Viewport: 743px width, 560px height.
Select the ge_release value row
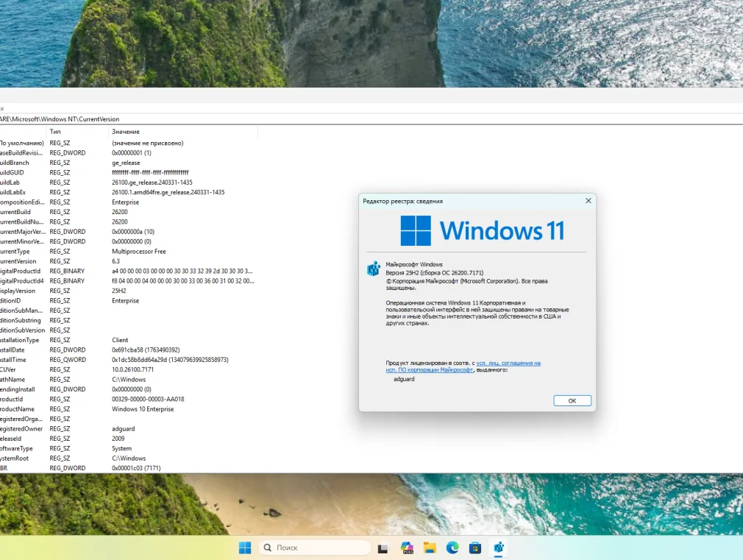[x=126, y=163]
